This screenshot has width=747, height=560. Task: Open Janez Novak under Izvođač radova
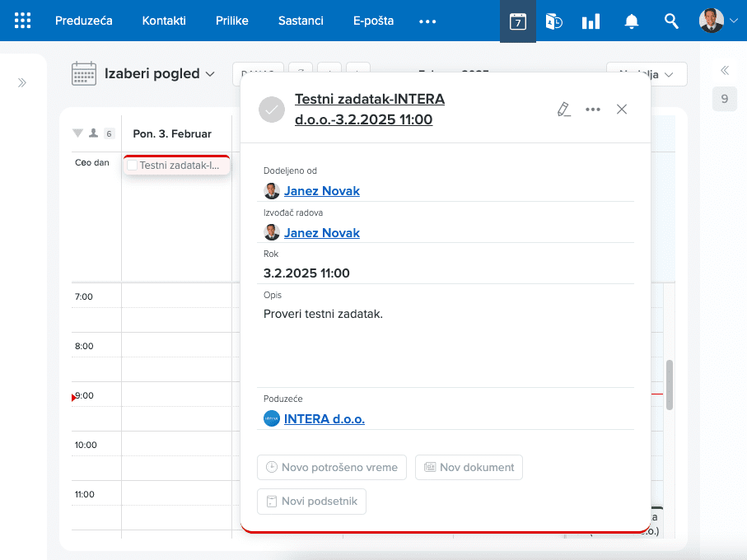(x=322, y=233)
